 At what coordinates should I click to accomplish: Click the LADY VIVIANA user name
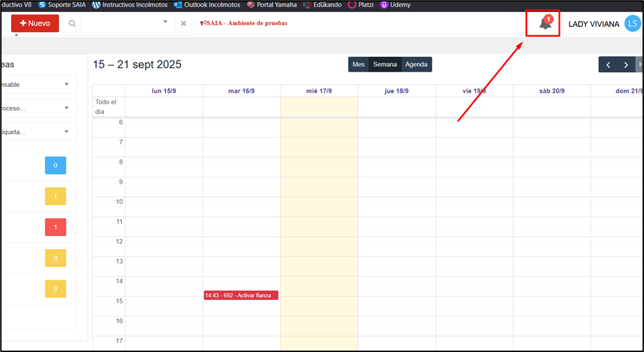click(x=593, y=24)
